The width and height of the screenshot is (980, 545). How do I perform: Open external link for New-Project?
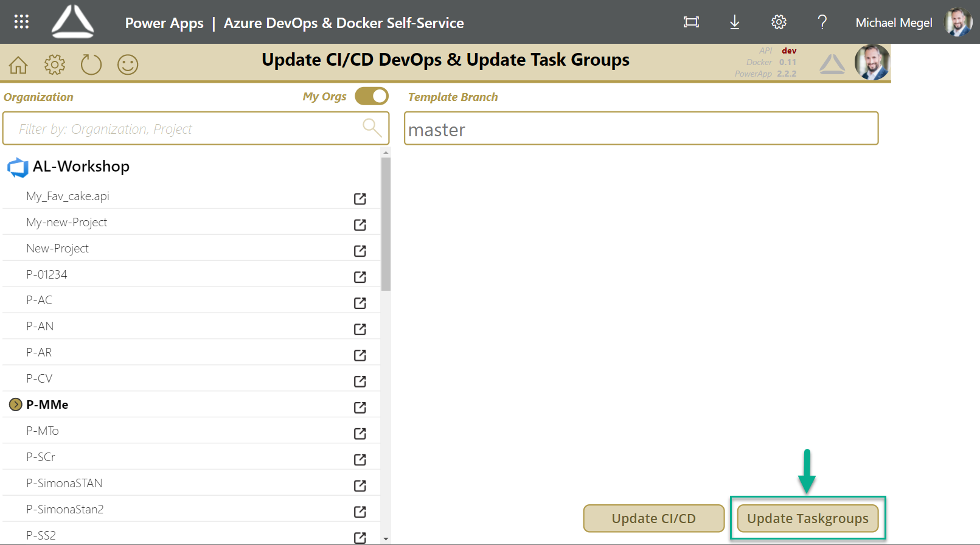[360, 251]
